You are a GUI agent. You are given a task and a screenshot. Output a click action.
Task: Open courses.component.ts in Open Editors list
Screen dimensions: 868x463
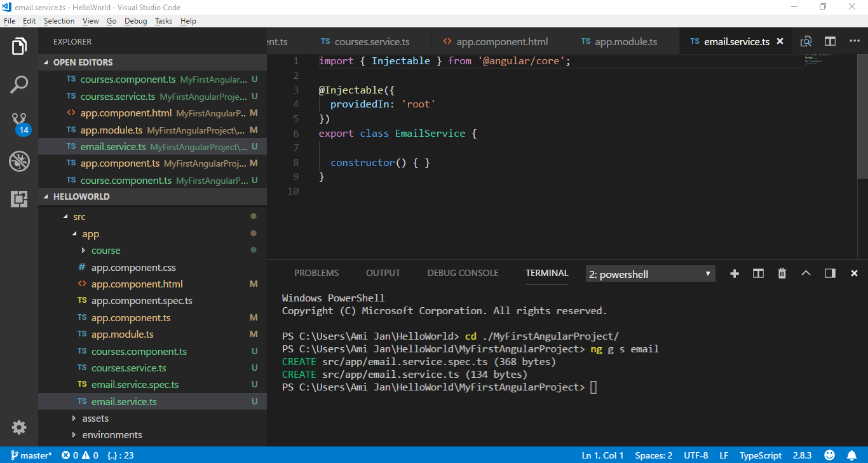153,79
